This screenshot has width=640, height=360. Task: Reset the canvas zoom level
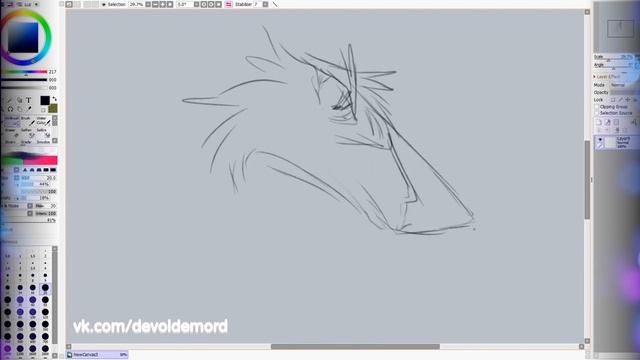click(170, 4)
